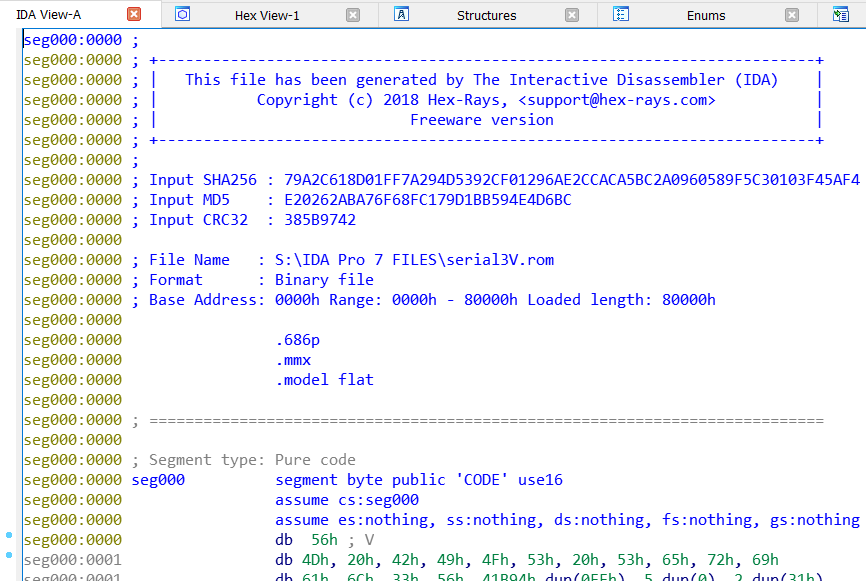Click the 'db 56h ; V' instruction
866x581 pixels.
pyautogui.click(x=325, y=540)
